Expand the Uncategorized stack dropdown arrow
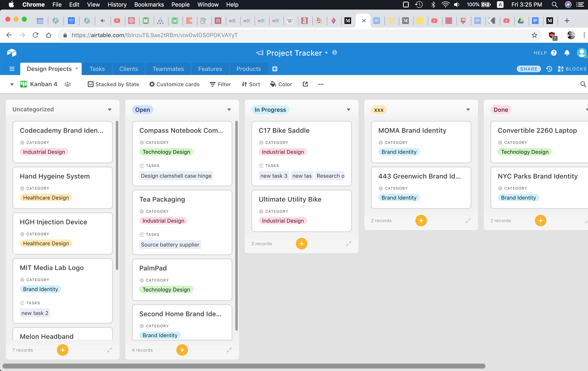588x371 pixels. pyautogui.click(x=110, y=110)
